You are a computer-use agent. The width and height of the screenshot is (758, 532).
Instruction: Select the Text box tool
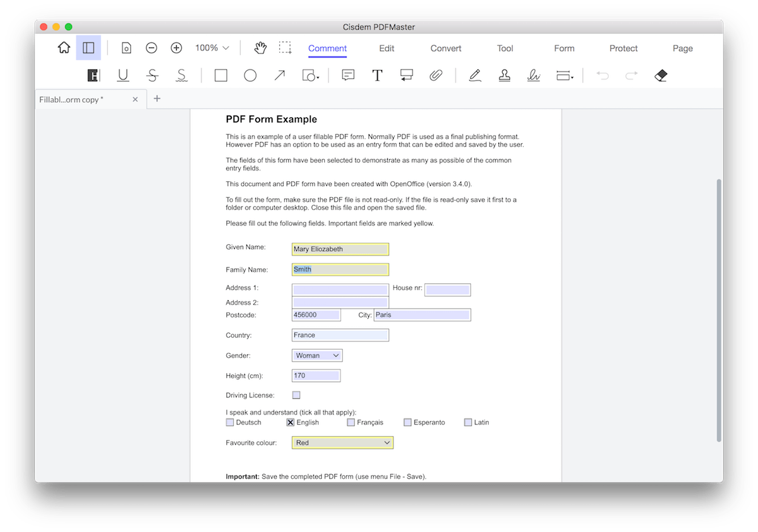point(377,76)
